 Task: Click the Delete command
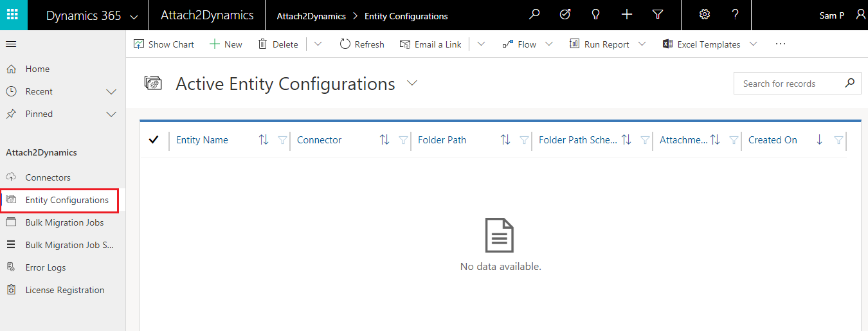[278, 44]
